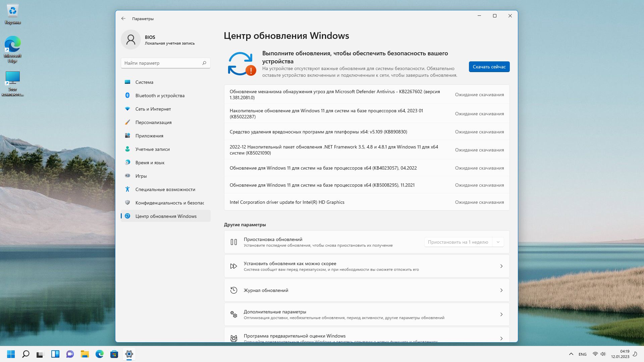The height and width of the screenshot is (362, 644).
Task: Select Центр обновления Windows in sidebar
Action: click(x=166, y=216)
